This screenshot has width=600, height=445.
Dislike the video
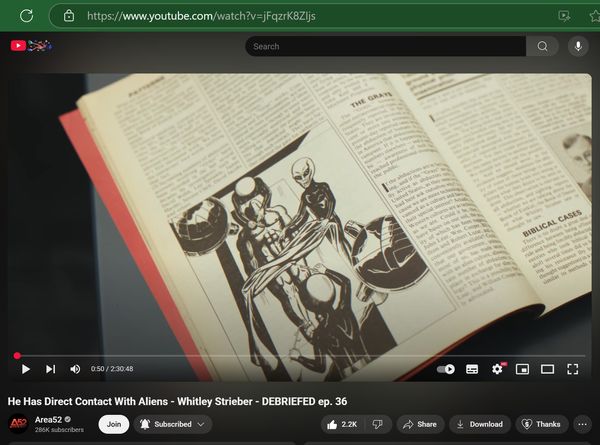[x=378, y=424]
